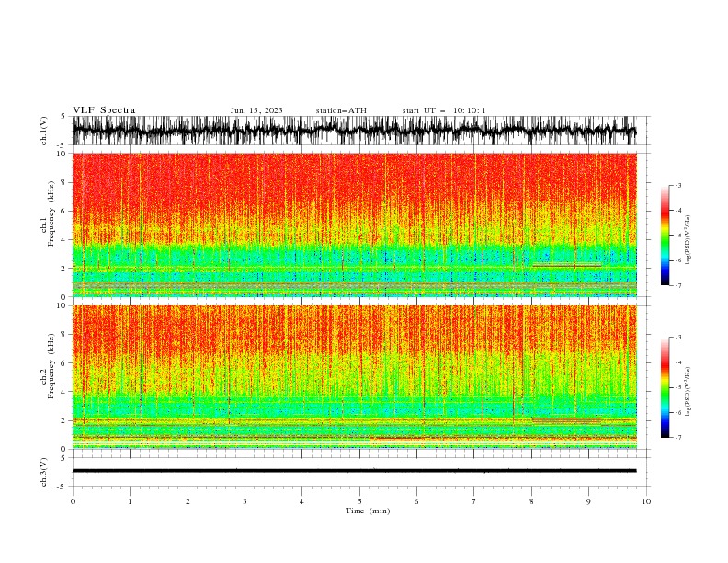The image size is (728, 563).
Task: Click the ch.2 frequency tick label "8"
Action: coord(63,335)
